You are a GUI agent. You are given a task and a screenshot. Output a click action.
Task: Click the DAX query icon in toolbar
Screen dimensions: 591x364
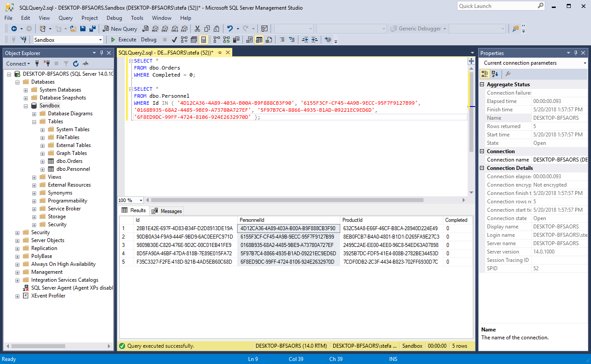pos(184,29)
